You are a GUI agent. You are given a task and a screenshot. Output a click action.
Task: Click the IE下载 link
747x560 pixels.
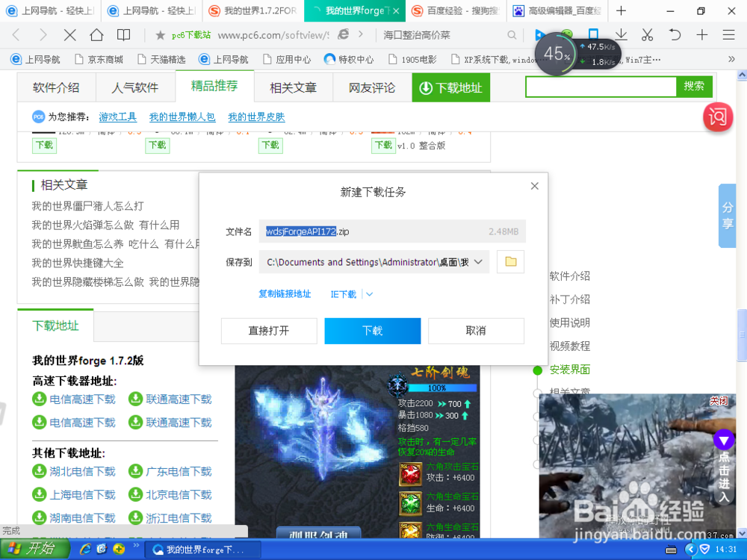tap(343, 294)
